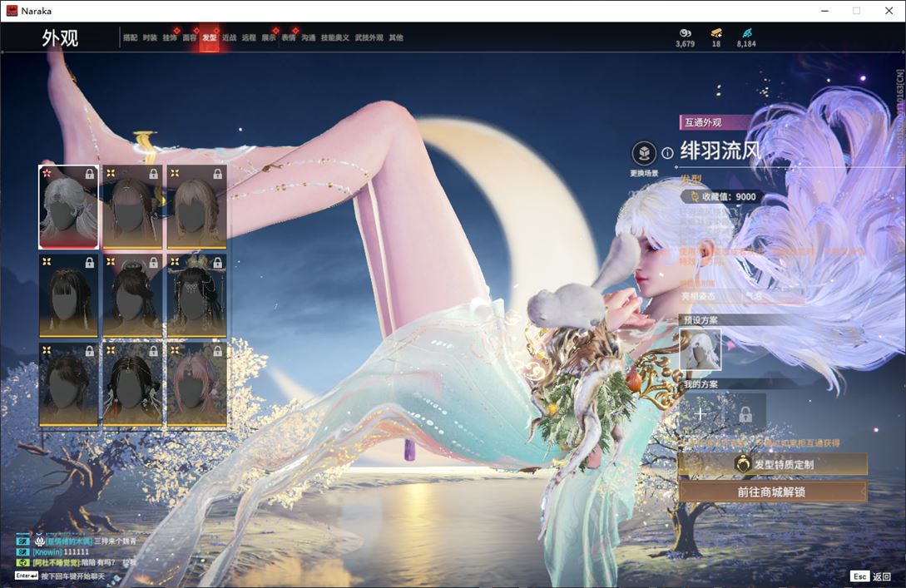Click the 绯羽流风 hairstyle title

click(720, 151)
